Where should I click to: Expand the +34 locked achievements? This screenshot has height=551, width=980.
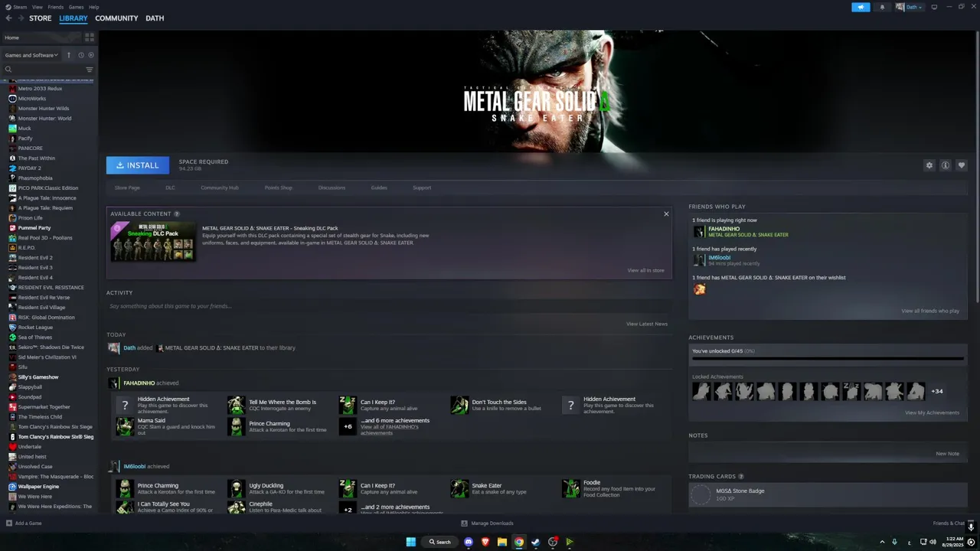tap(936, 391)
